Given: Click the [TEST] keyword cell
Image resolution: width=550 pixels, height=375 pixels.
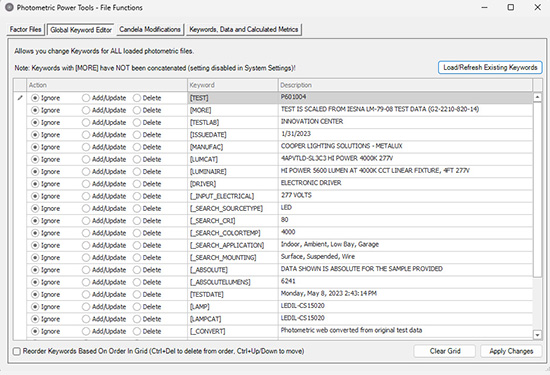Looking at the screenshot, I should point(233,98).
